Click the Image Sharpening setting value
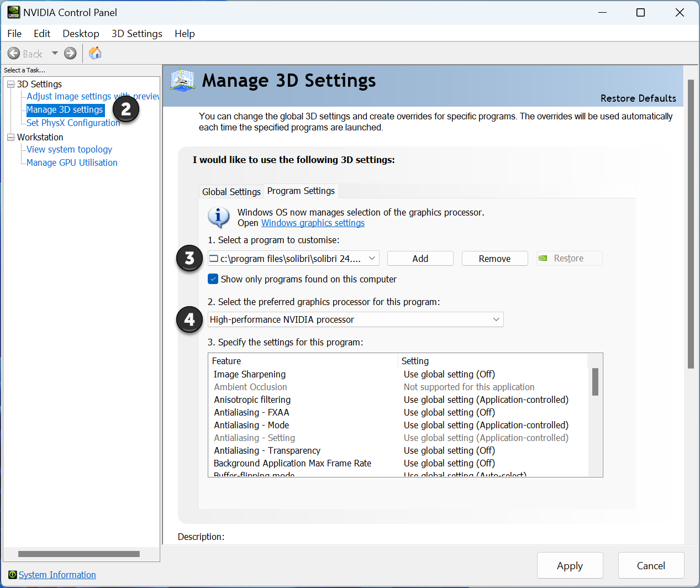This screenshot has height=588, width=700. tap(449, 374)
